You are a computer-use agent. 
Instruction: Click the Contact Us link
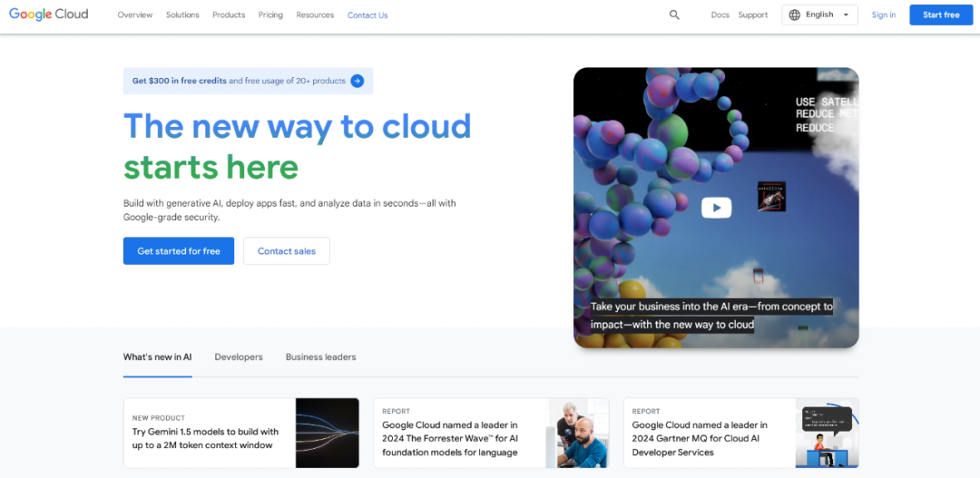tap(367, 15)
